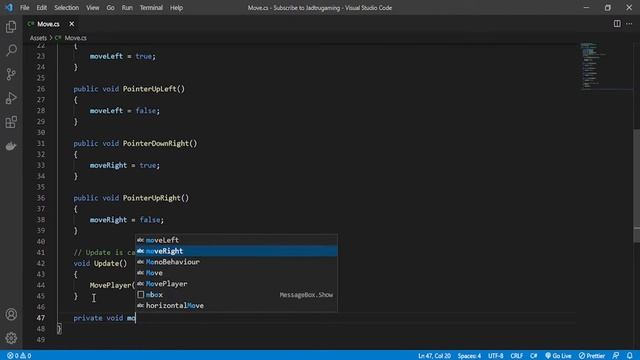The image size is (640, 360).
Task: Open the Docker view in activity bar
Action: coord(11,146)
